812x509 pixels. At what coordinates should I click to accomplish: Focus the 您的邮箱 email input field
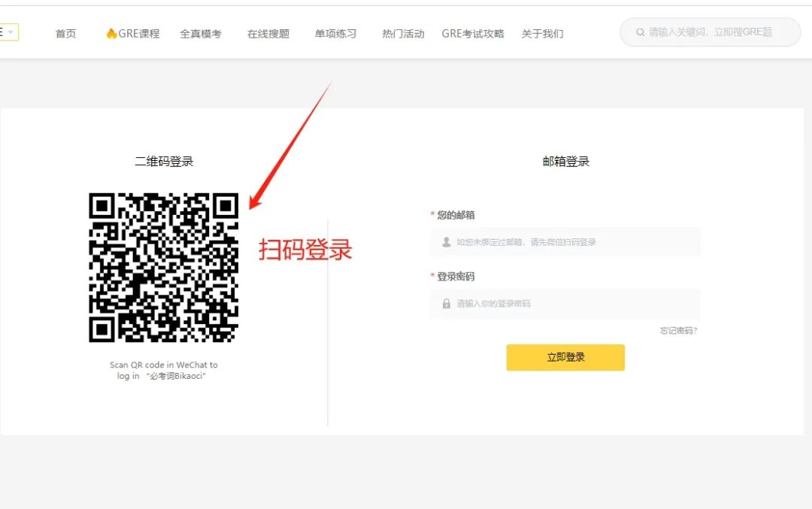point(565,242)
